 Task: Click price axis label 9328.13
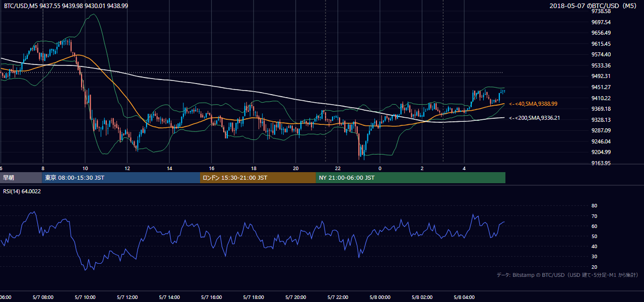(601, 120)
